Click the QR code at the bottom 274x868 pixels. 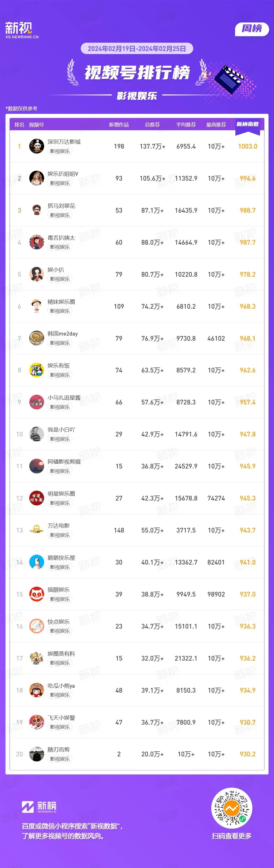(232, 808)
